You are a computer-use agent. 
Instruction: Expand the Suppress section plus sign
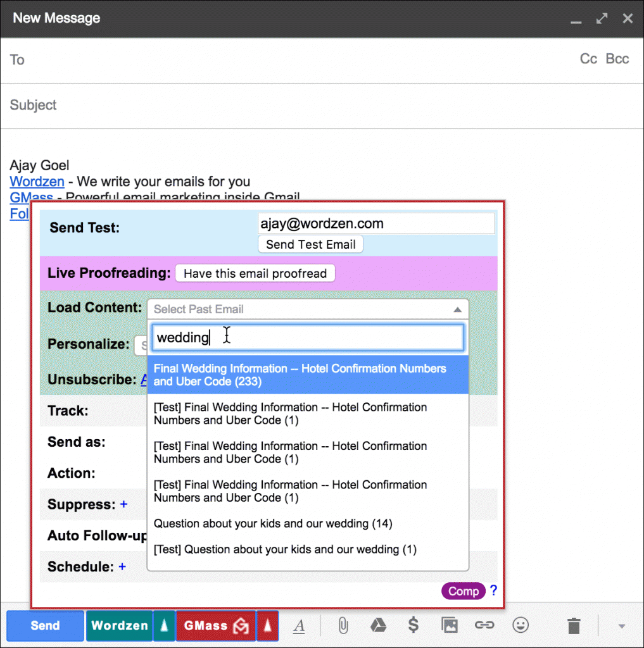(x=123, y=504)
